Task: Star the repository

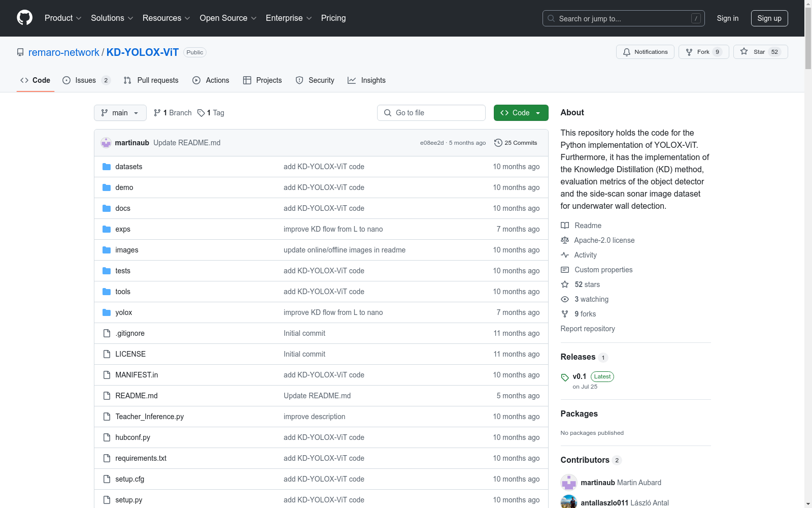Action: click(x=760, y=52)
